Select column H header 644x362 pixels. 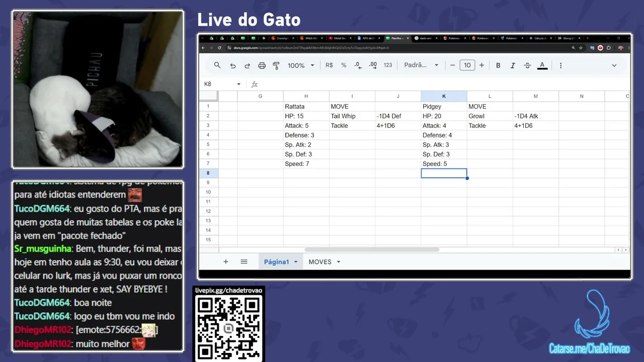[306, 96]
